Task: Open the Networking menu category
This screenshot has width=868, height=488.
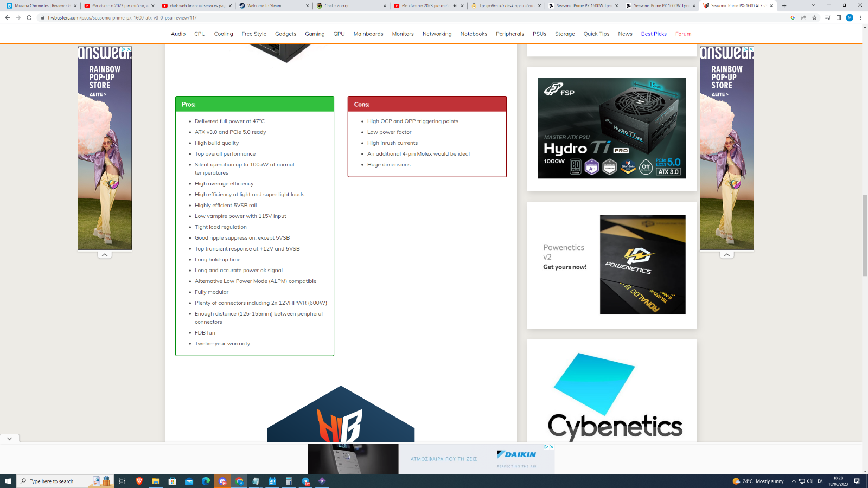Action: (437, 34)
